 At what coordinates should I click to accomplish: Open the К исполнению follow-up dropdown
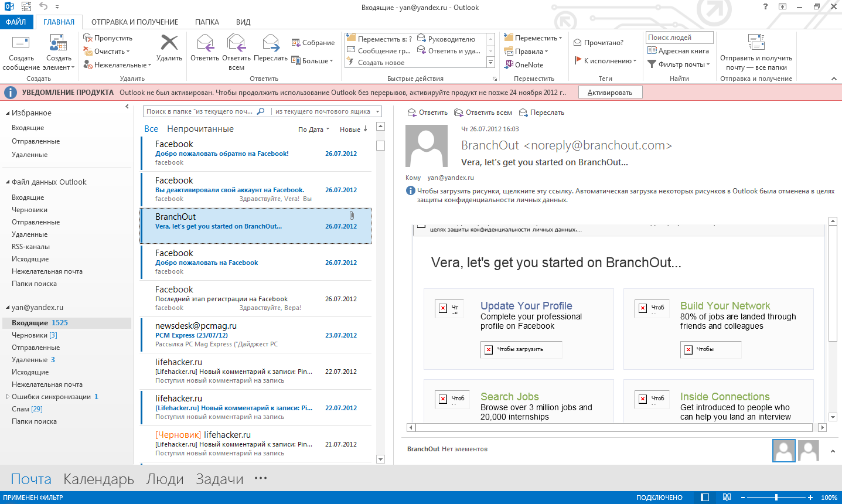click(x=605, y=61)
